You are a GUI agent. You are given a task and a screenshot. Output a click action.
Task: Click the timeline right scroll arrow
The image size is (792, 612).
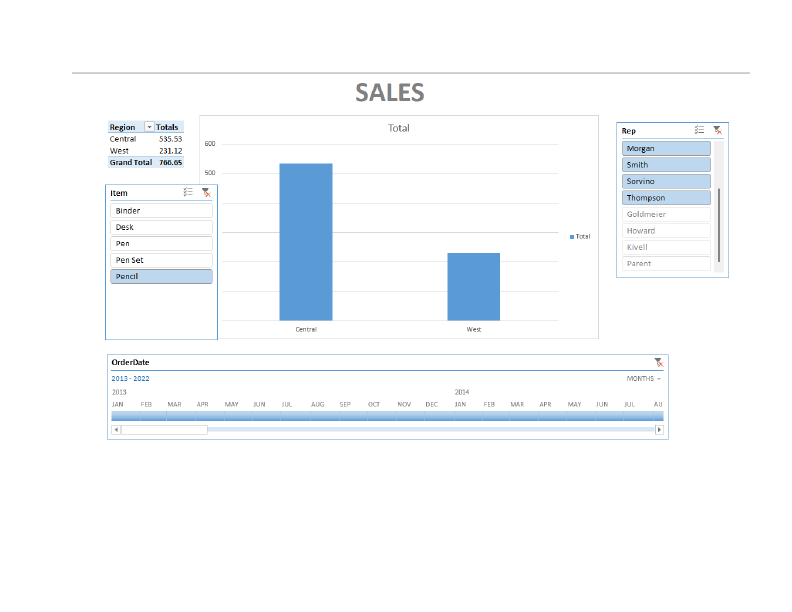coord(659,430)
